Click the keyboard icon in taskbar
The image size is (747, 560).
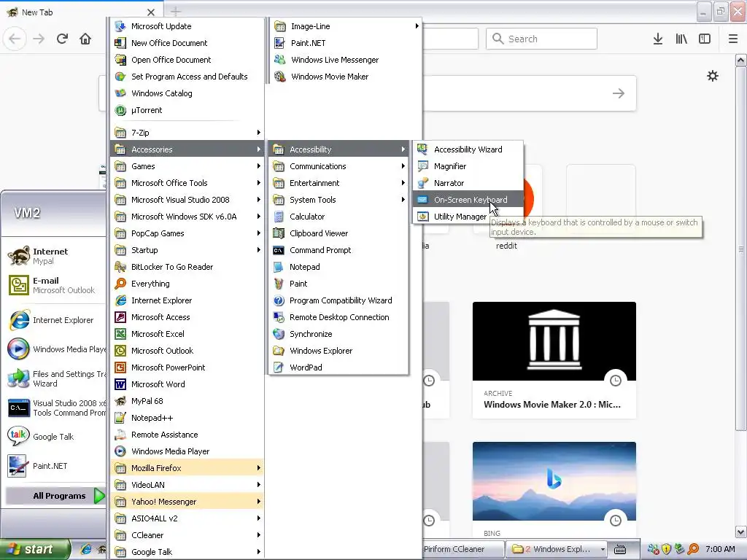pos(620,550)
